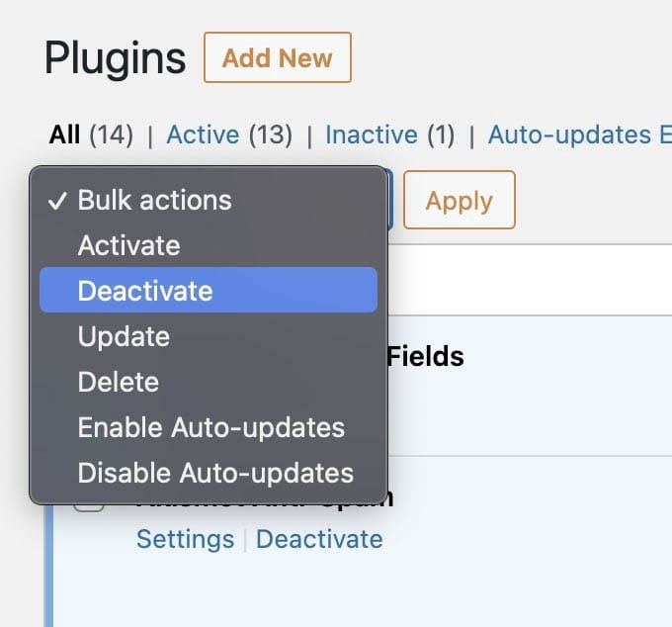Filter the plugin list by Inactive
Viewport: 672px width, 627px height.
coord(371,134)
